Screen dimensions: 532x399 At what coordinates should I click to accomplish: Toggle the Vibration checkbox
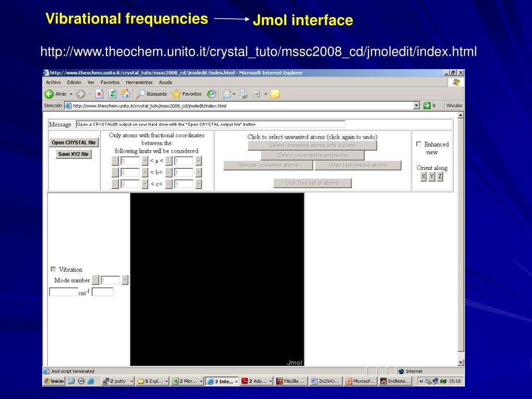click(x=54, y=269)
